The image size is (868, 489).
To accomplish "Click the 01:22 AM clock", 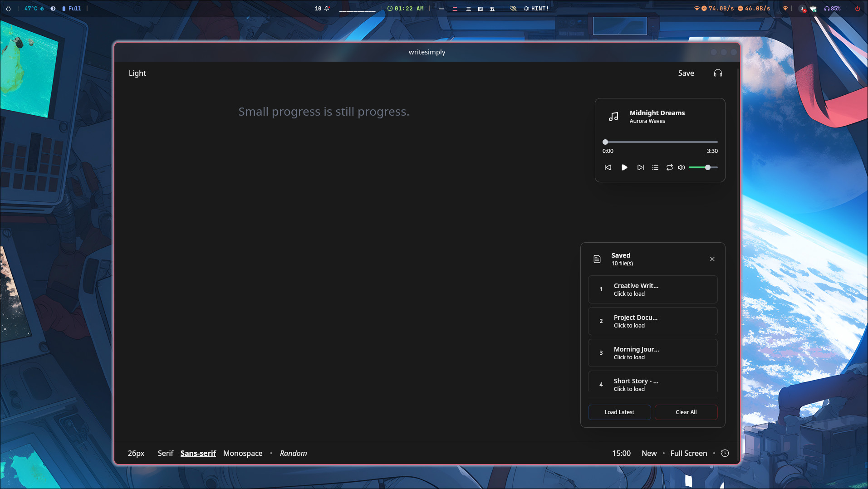I will [406, 9].
